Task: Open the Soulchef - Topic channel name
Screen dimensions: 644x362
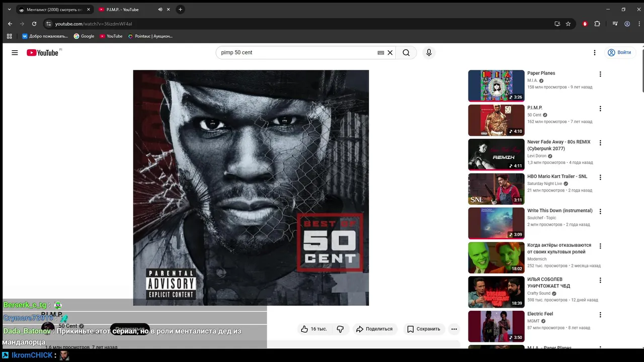Action: [542, 218]
